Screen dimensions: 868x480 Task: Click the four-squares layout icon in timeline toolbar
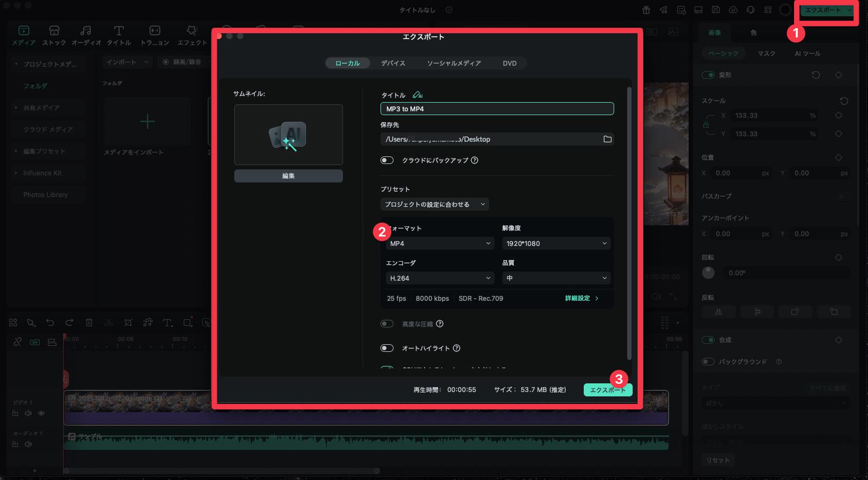tap(13, 323)
